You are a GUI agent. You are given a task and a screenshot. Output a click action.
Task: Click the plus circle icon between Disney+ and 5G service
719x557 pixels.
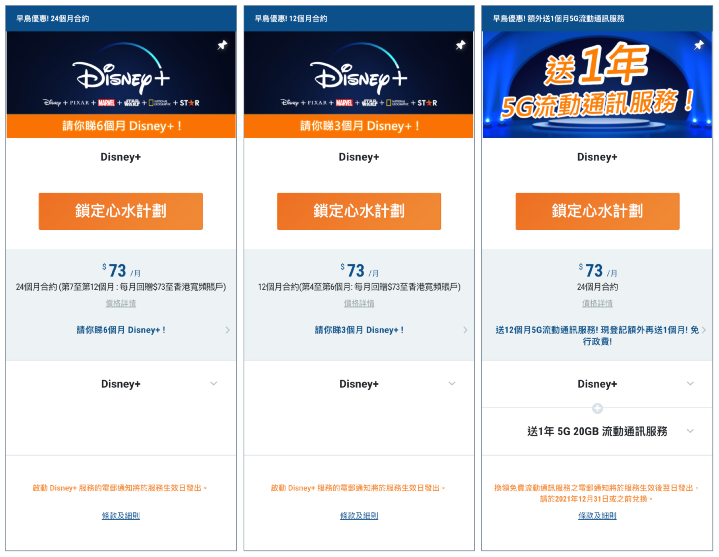tap(597, 408)
